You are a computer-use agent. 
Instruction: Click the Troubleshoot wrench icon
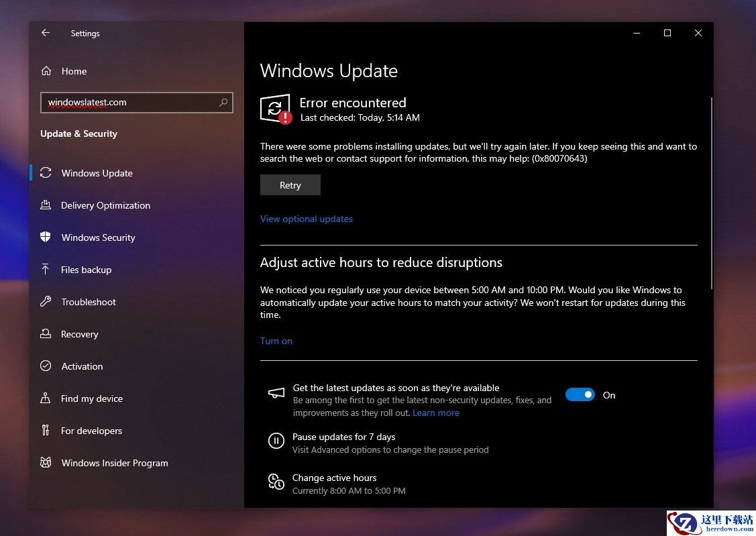click(46, 301)
